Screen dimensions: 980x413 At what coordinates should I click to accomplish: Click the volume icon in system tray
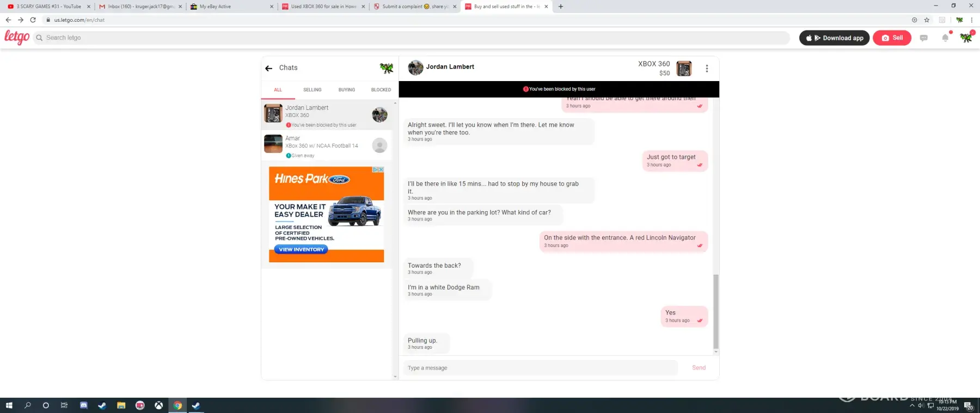(921, 405)
